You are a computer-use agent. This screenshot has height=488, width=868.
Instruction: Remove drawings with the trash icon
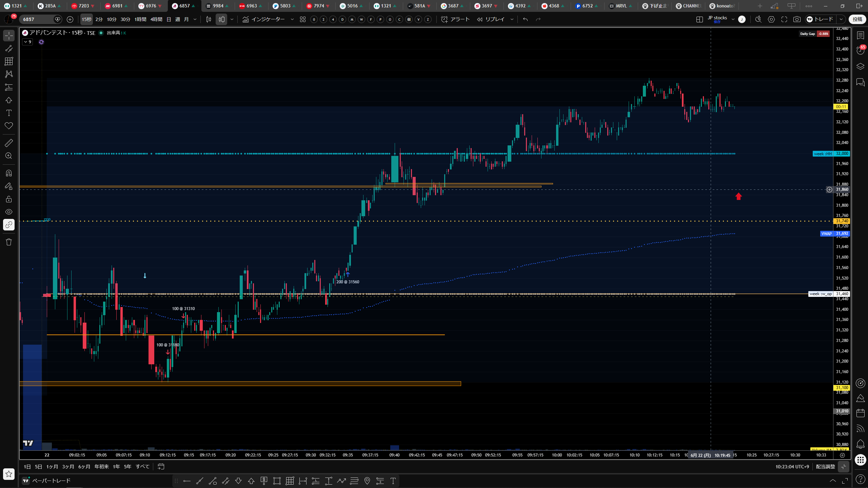click(9, 242)
